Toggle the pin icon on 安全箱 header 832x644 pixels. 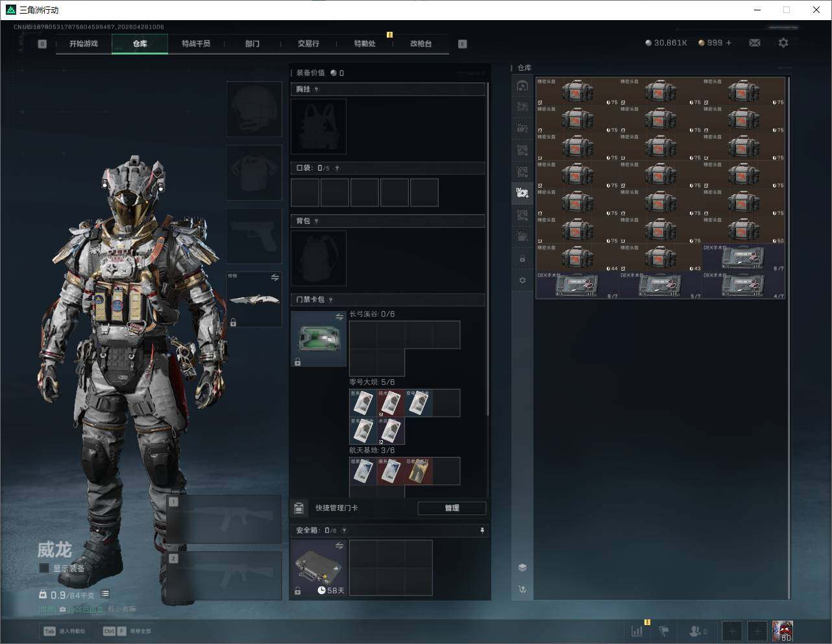[482, 530]
